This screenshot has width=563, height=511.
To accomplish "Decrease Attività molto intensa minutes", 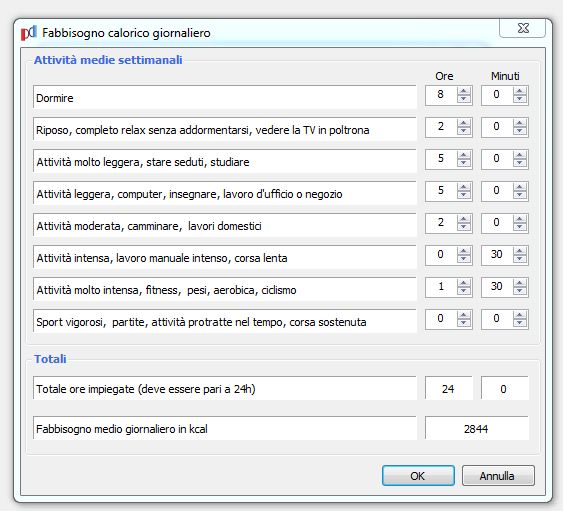I will point(520,291).
